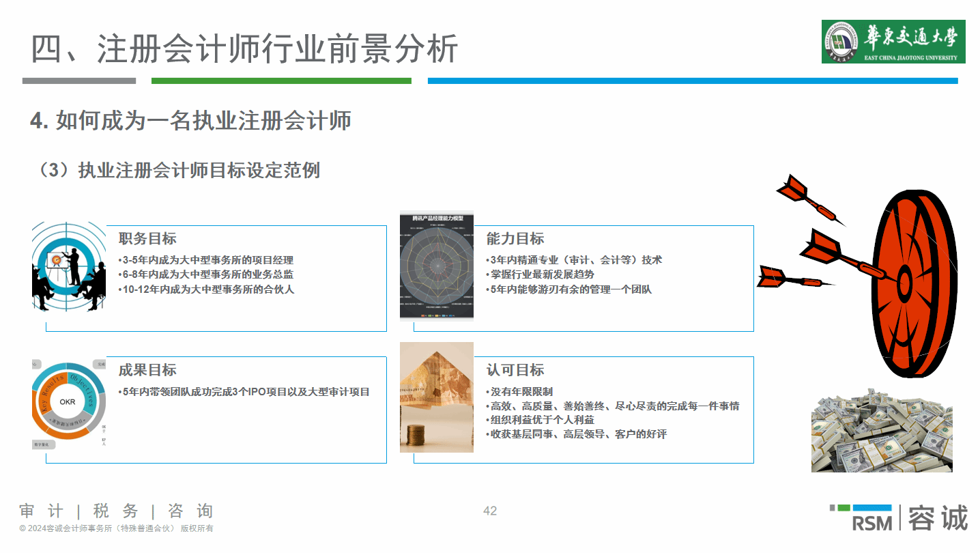
Task: Click the green divider bar under title
Action: coord(281,81)
